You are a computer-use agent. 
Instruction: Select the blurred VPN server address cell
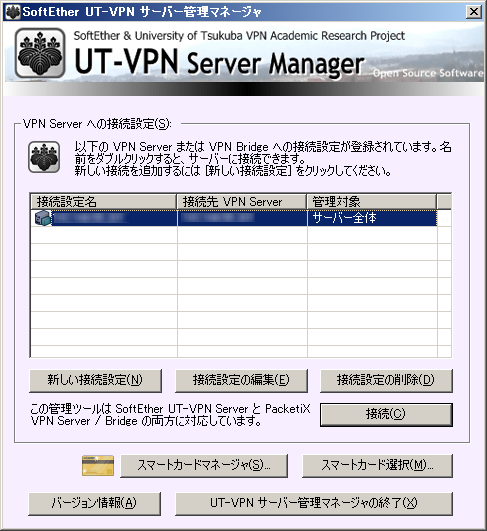tap(217, 218)
